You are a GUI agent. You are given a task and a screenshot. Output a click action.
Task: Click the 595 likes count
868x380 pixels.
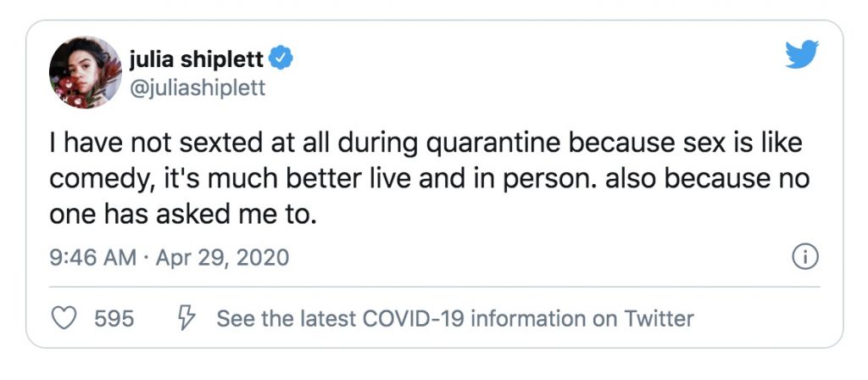(114, 319)
